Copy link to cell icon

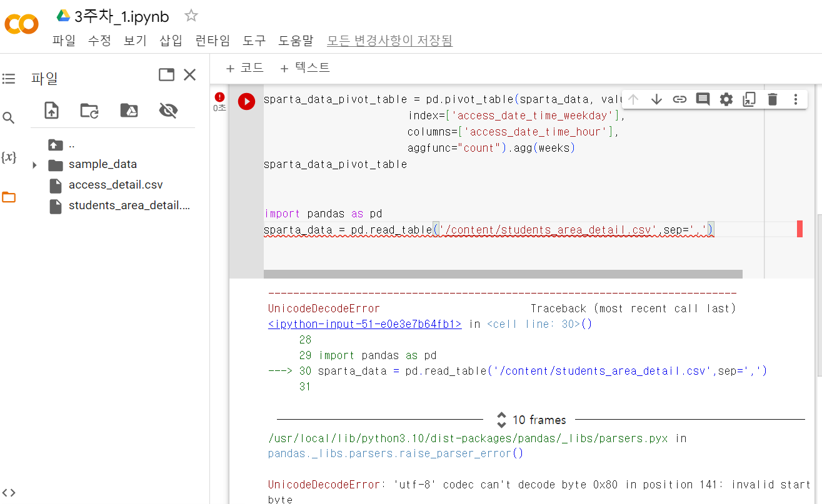click(679, 99)
